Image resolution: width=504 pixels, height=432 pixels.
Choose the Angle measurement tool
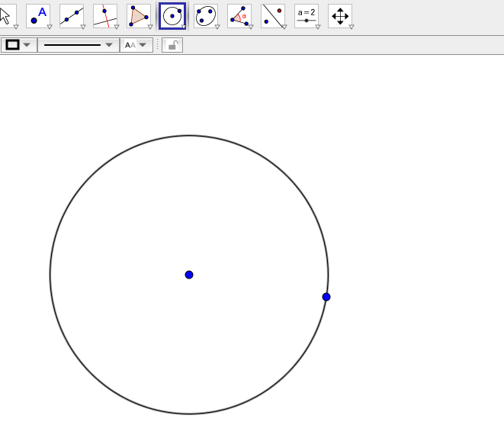pyautogui.click(x=239, y=15)
